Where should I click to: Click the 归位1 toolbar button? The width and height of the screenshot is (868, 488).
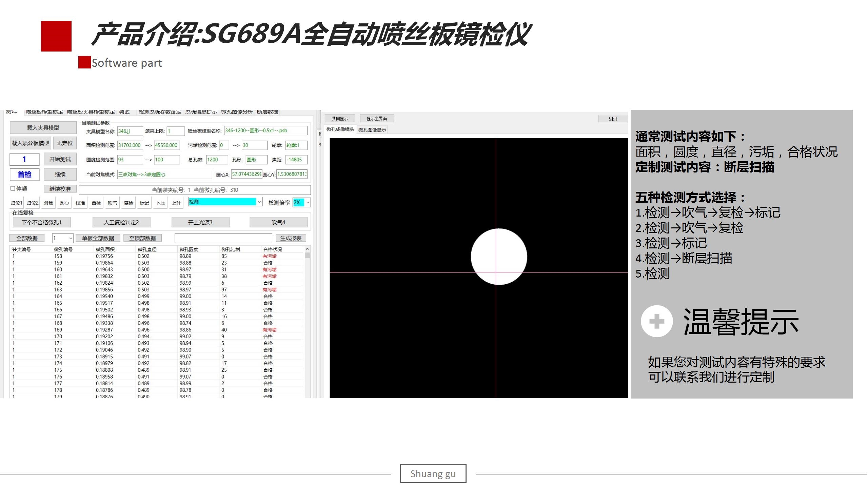[16, 203]
